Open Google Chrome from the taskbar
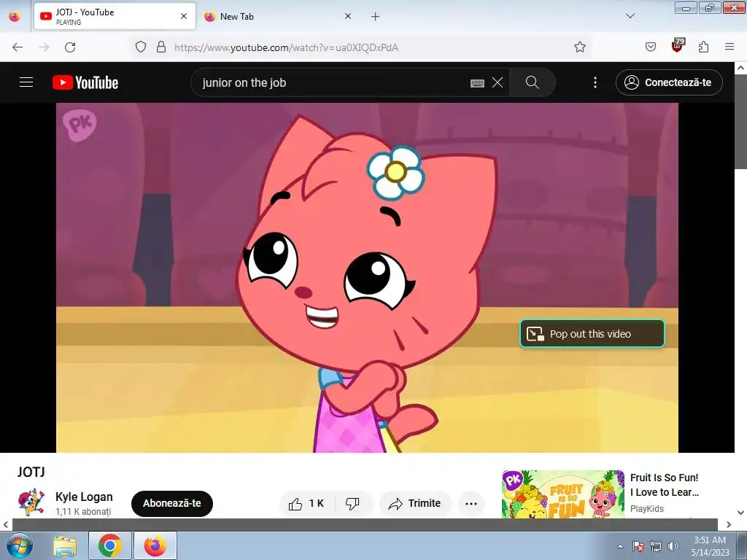This screenshot has height=560, width=747. 110,545
